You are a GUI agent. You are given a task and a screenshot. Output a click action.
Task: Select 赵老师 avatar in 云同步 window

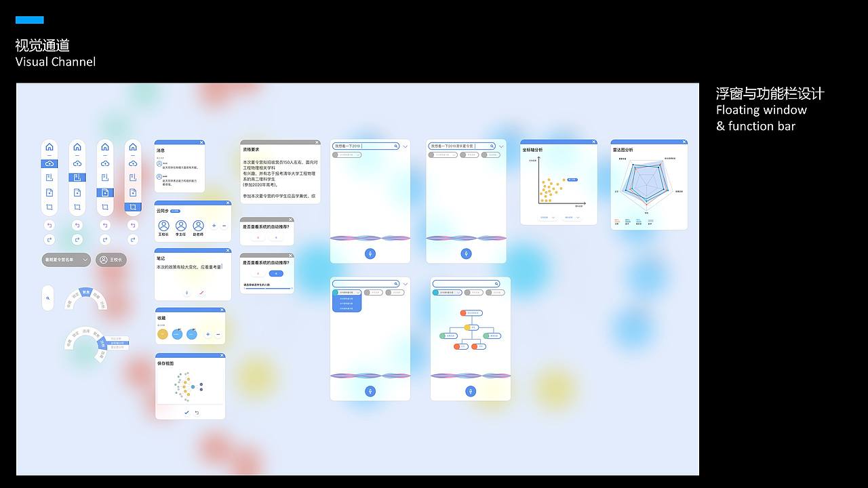198,226
